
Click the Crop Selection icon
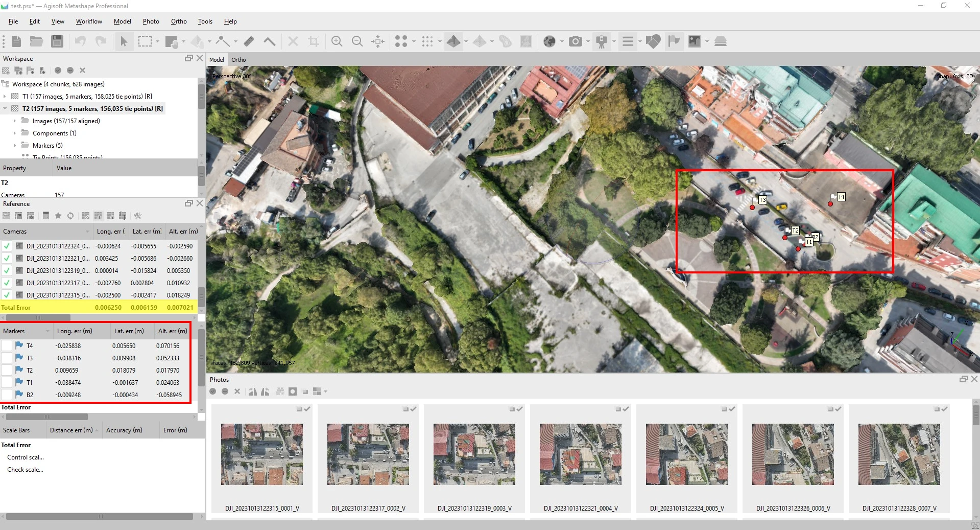point(314,41)
